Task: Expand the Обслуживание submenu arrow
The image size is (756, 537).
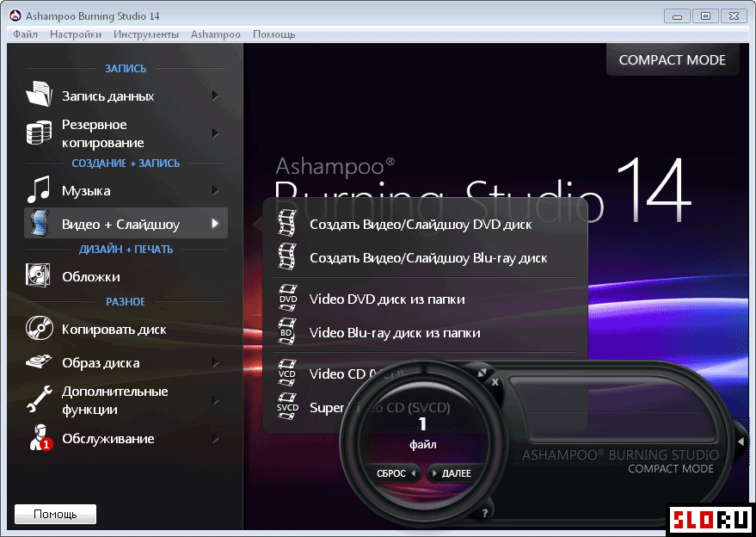Action: [x=216, y=439]
